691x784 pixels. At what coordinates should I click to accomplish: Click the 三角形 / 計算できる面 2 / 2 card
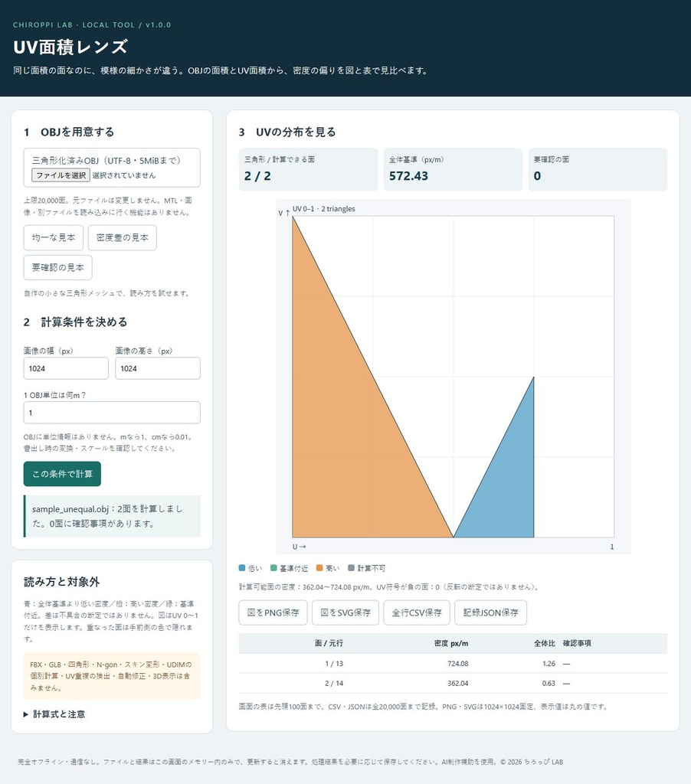[x=308, y=169]
